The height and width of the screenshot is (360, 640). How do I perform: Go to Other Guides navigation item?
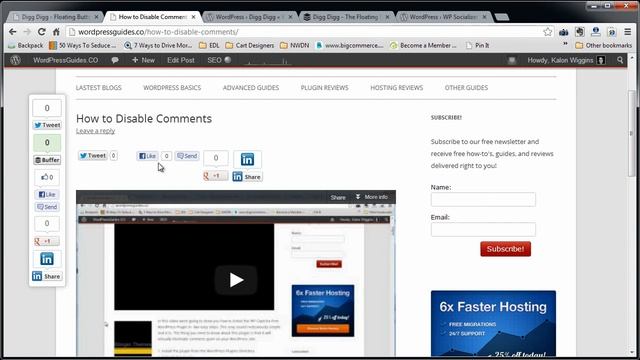tap(466, 87)
